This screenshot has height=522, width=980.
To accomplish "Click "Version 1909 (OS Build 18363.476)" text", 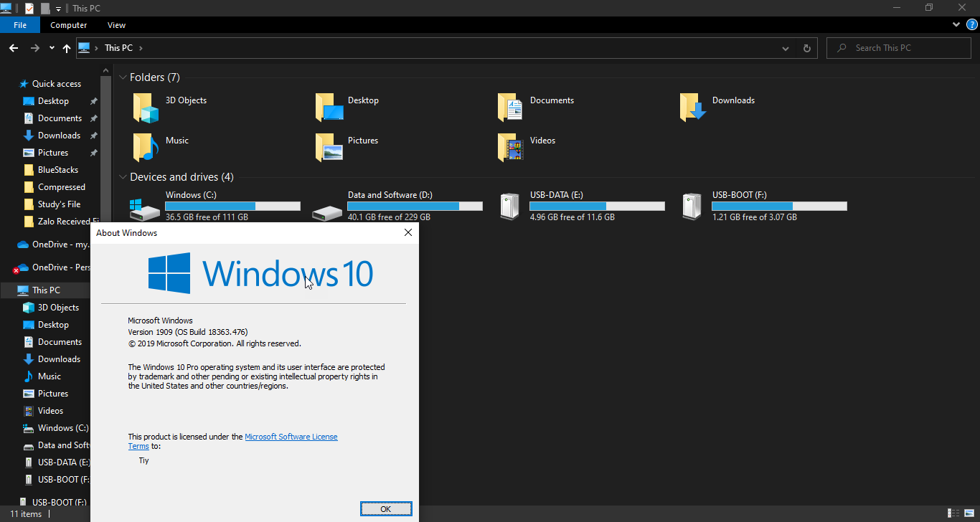I will (188, 332).
